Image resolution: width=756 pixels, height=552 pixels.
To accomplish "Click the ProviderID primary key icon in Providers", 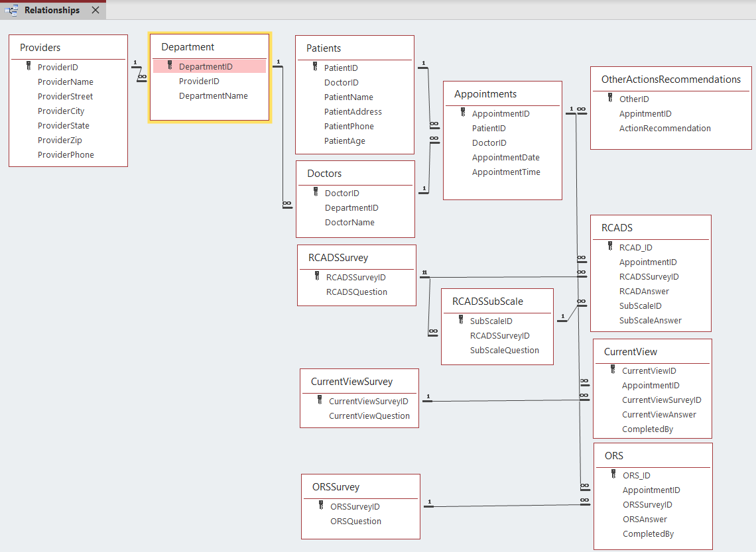I will pos(29,66).
